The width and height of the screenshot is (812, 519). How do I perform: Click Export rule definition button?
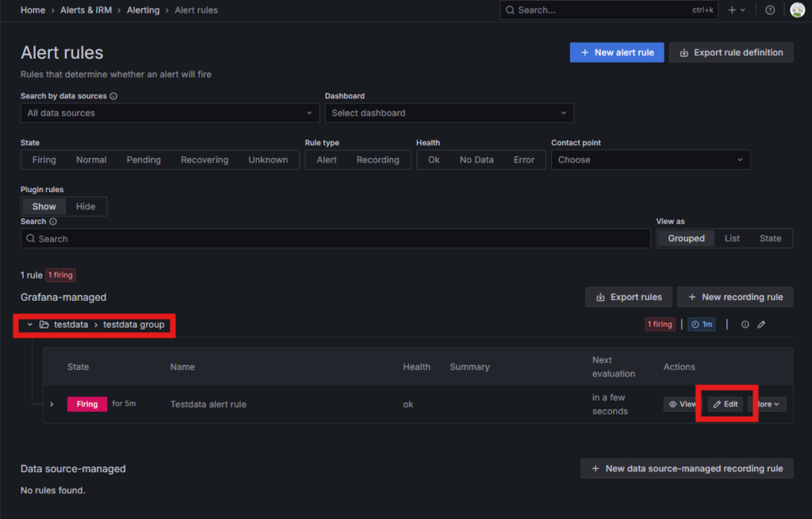pyautogui.click(x=731, y=52)
